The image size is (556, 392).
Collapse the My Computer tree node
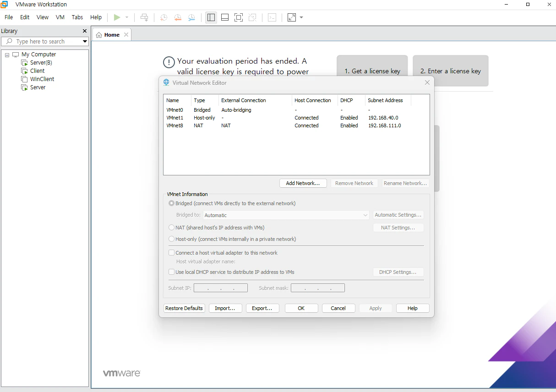(x=7, y=55)
